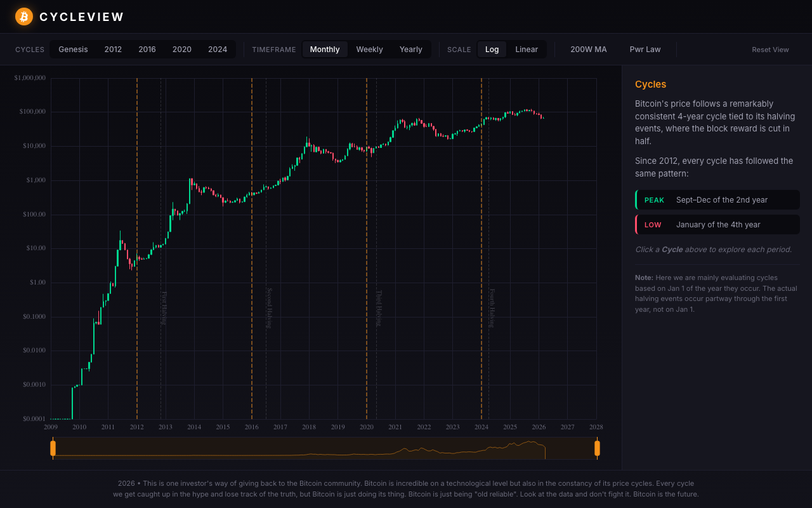Click the orange Bitcoin logo icon
Image resolution: width=812 pixels, height=508 pixels.
pos(24,17)
